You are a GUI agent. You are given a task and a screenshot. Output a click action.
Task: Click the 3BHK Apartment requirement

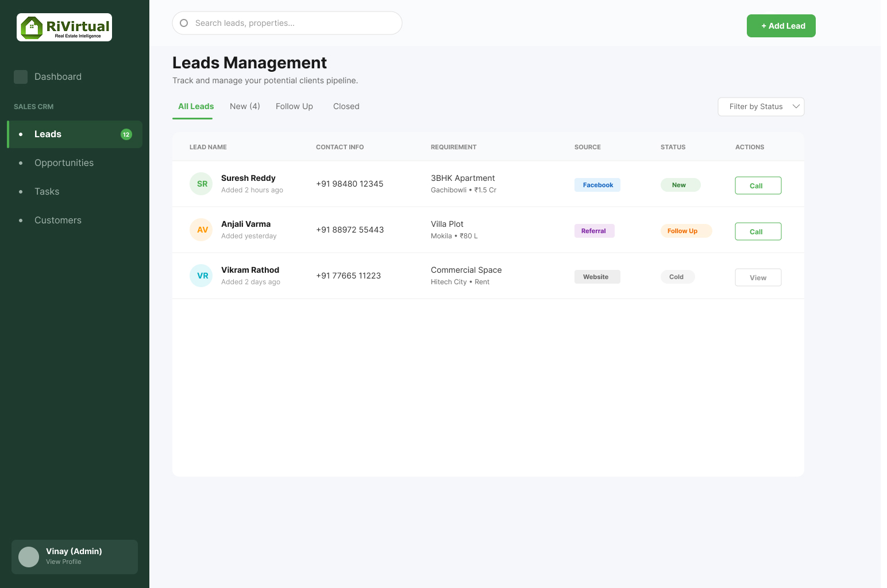click(x=462, y=178)
